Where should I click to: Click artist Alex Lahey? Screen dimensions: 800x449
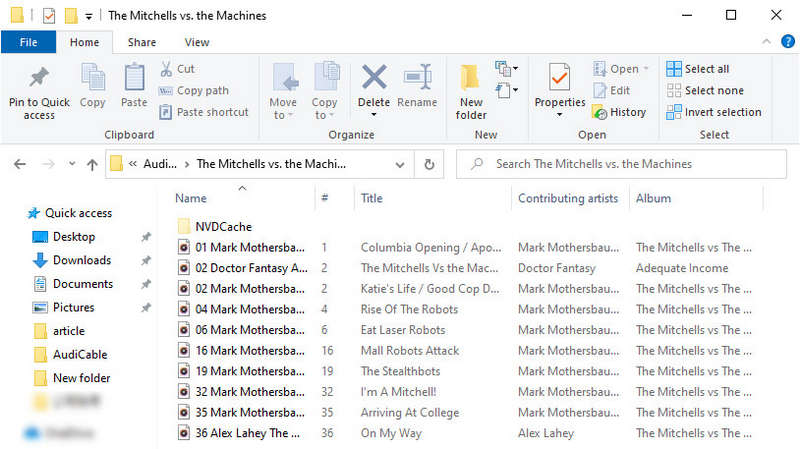pyautogui.click(x=546, y=433)
